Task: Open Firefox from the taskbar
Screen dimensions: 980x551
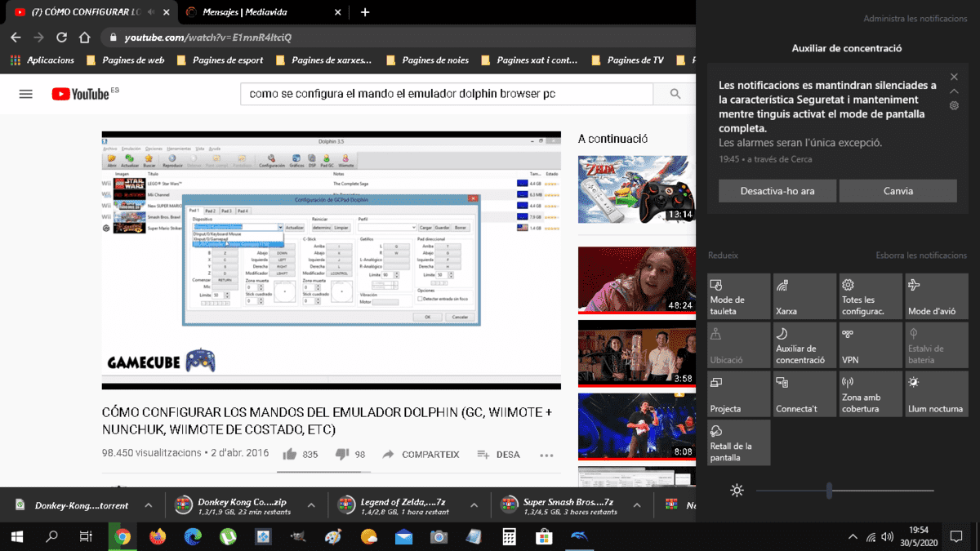Action: tap(158, 536)
